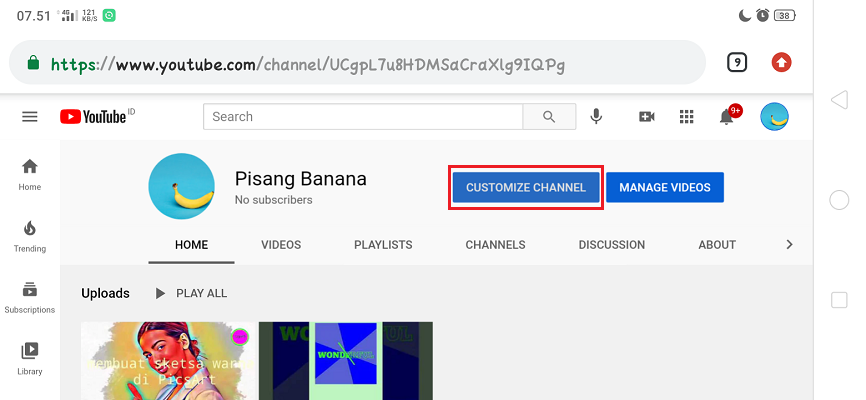Click the search magnifier button

pyautogui.click(x=549, y=117)
